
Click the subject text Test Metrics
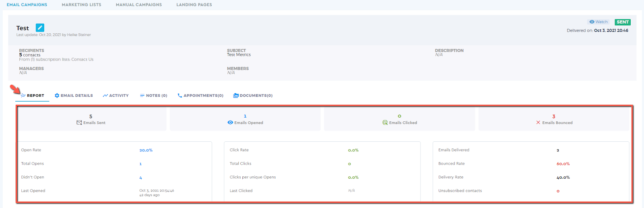[x=239, y=55]
